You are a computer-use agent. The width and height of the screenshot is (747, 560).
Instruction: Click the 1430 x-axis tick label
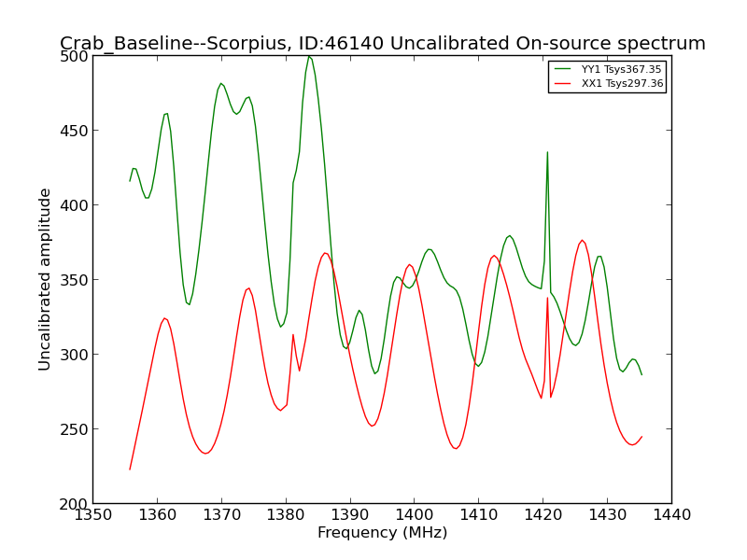[608, 515]
